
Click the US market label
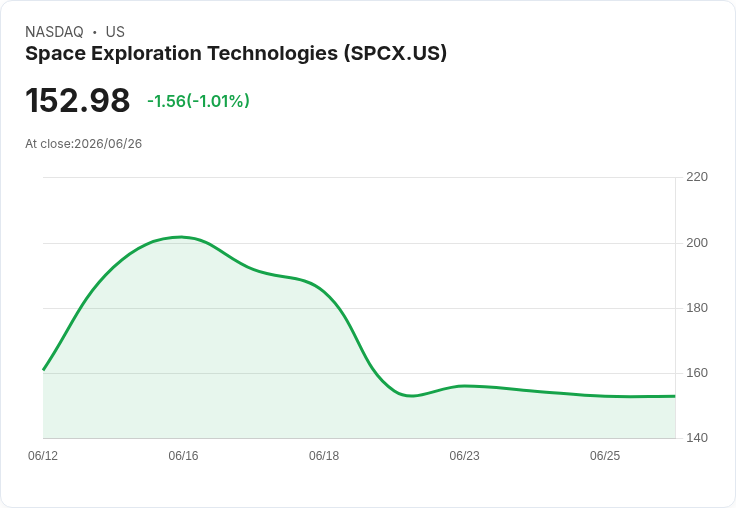pos(115,32)
